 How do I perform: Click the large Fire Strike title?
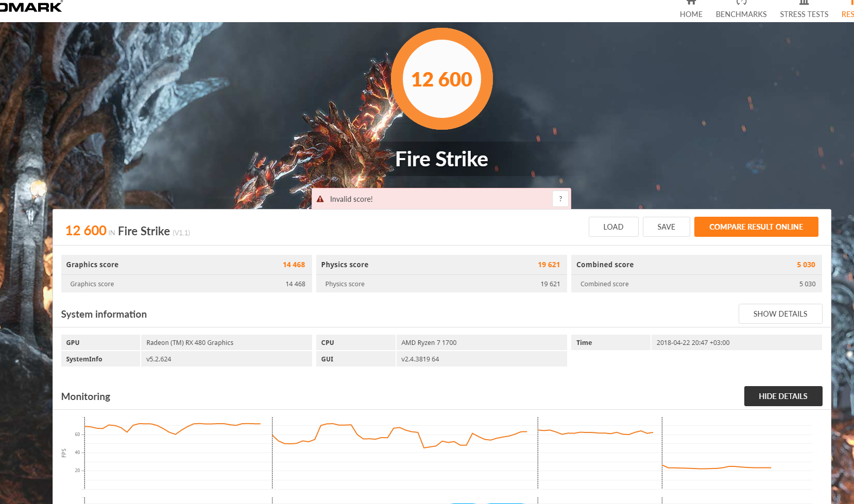tap(441, 159)
